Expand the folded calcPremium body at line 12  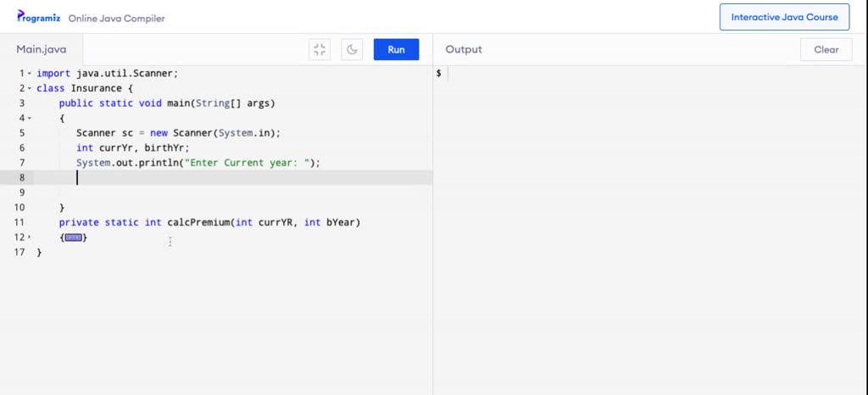29,237
